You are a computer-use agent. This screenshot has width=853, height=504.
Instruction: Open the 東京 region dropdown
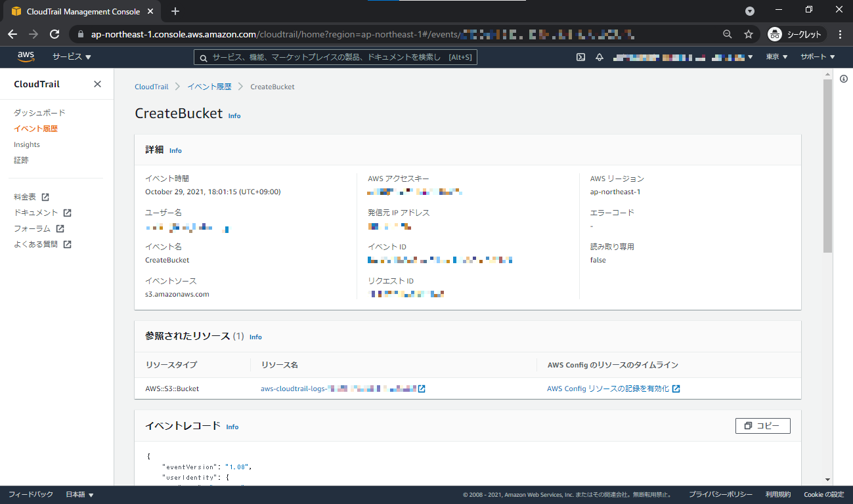pyautogui.click(x=777, y=57)
